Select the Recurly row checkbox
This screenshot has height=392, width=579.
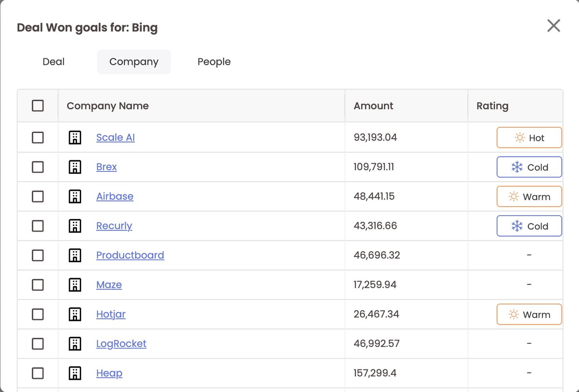(38, 226)
